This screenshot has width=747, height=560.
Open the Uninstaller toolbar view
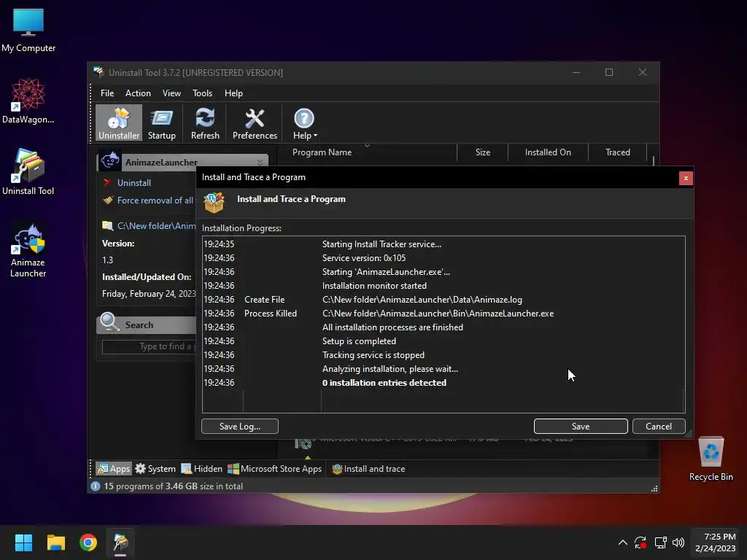pyautogui.click(x=119, y=123)
